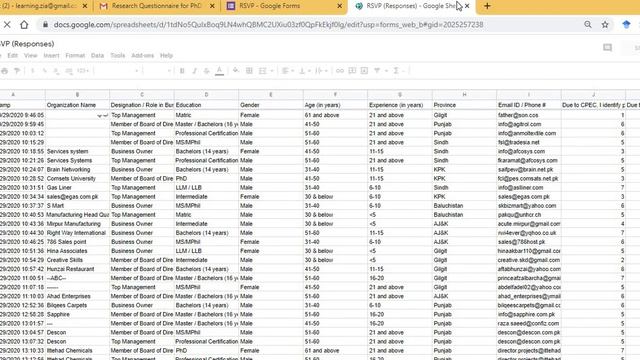
Task: Open the View menu
Action: click(31, 56)
